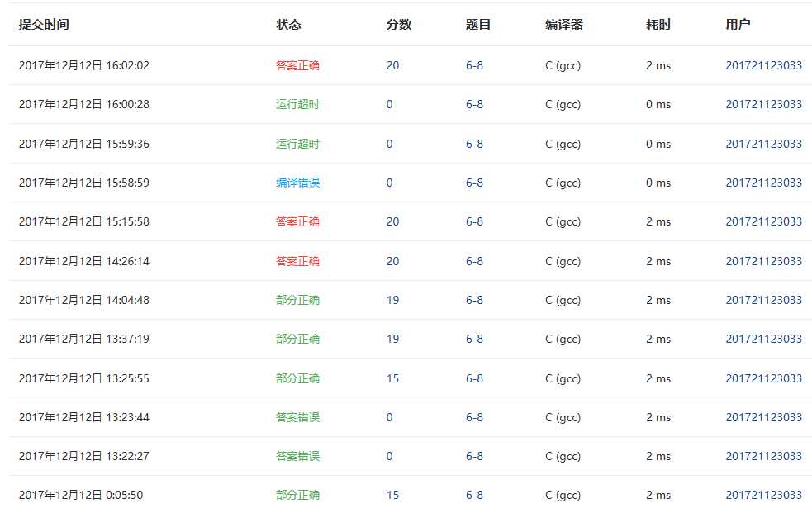
Task: Open user 201721123033 in 13:25:55 row
Action: tap(764, 378)
